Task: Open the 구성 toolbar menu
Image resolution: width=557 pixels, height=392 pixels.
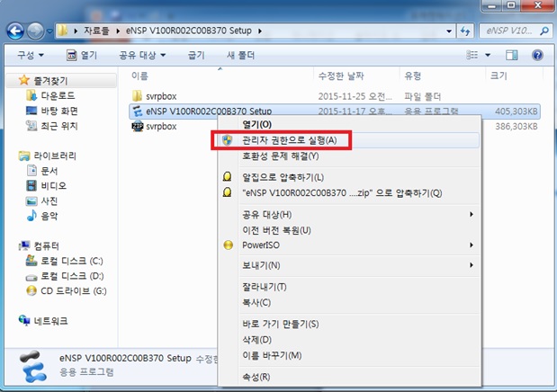Action: [x=31, y=55]
